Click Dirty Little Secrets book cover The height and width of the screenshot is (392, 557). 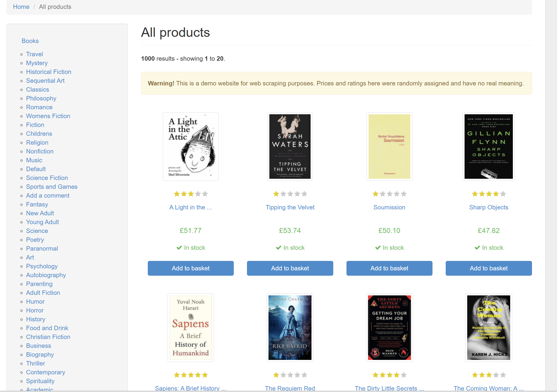pyautogui.click(x=389, y=328)
